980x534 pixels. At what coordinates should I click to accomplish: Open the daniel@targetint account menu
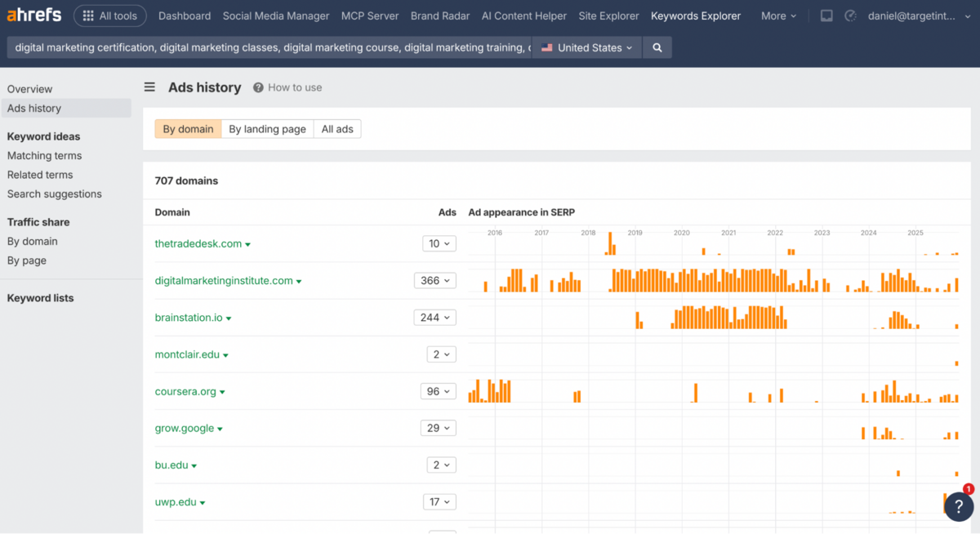point(920,16)
